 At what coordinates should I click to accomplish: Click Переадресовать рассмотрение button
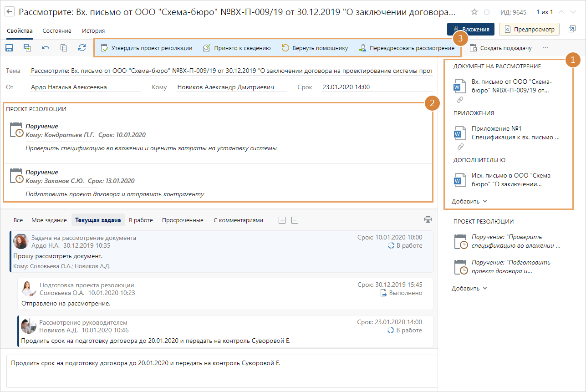406,48
